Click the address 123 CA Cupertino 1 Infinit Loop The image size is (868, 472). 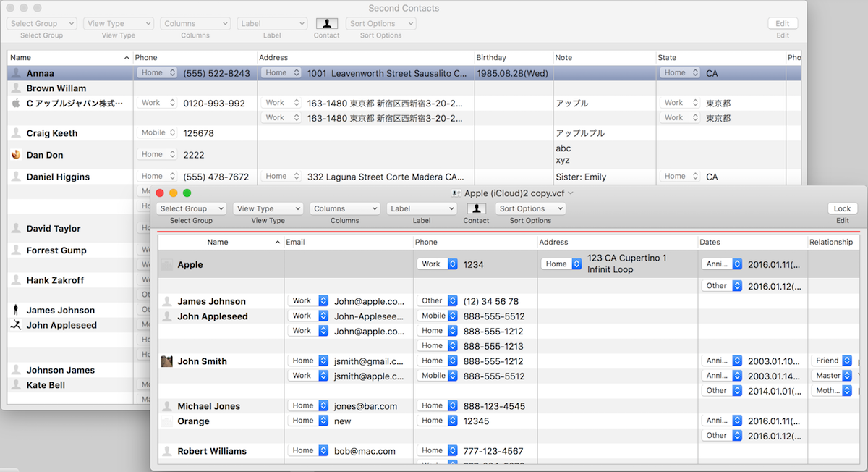click(x=627, y=264)
